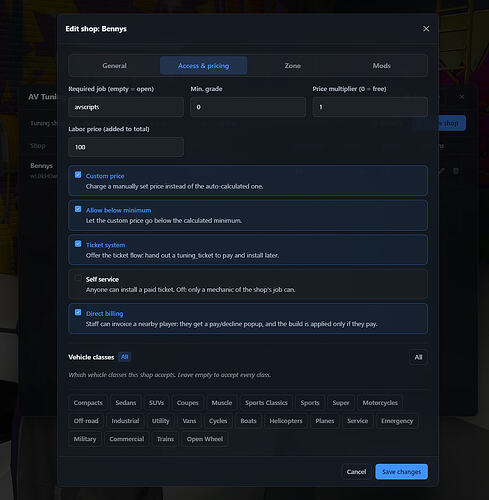
Task: Focus the Min. grade field
Action: tap(248, 107)
